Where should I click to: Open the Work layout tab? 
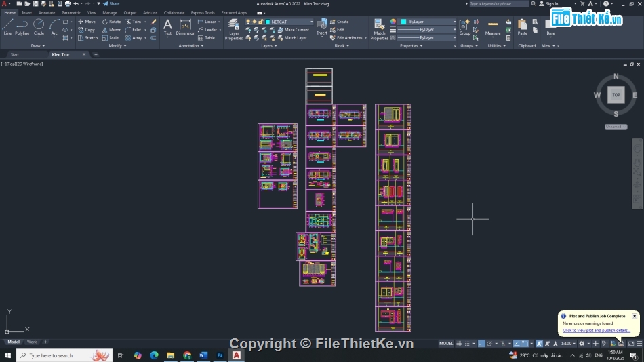(32, 342)
